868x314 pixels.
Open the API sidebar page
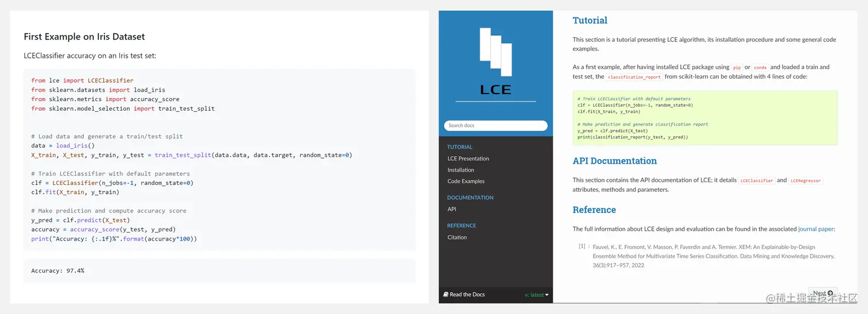[451, 209]
